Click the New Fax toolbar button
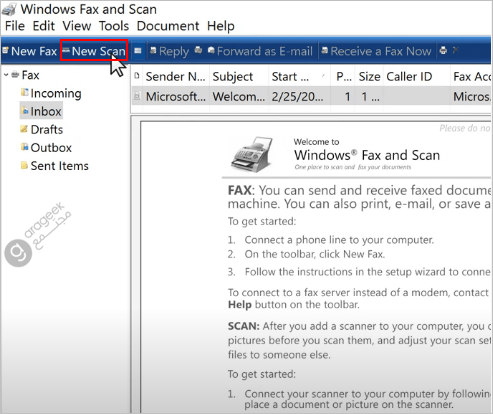The width and height of the screenshot is (493, 414). [30, 51]
